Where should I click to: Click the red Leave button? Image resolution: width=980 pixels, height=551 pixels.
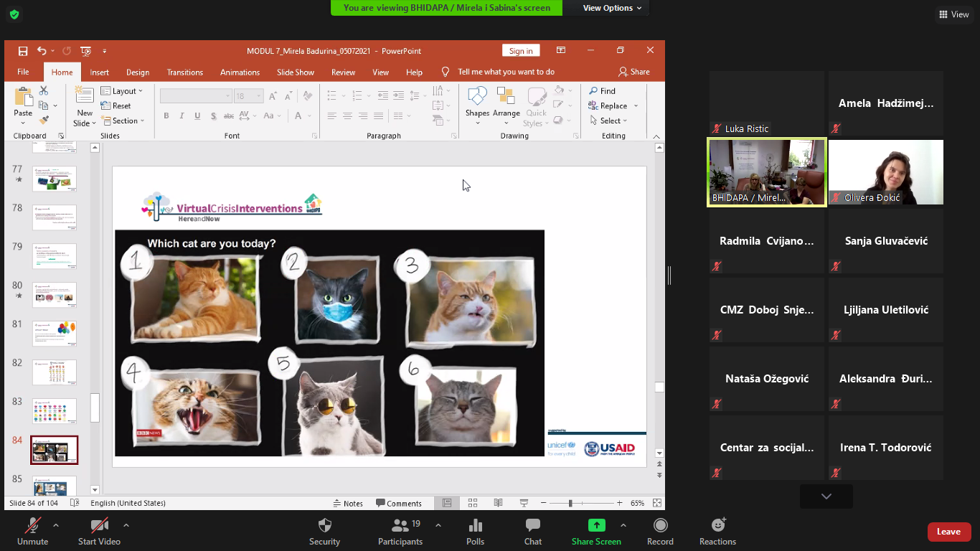pyautogui.click(x=948, y=532)
